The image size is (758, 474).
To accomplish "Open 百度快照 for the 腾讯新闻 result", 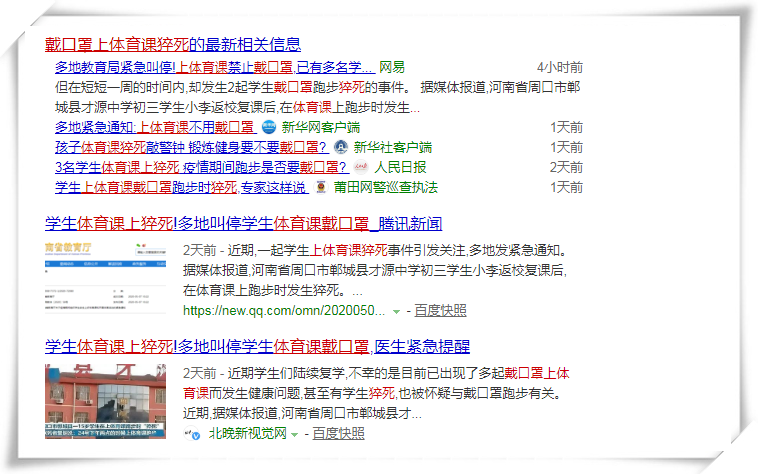I will (x=440, y=311).
